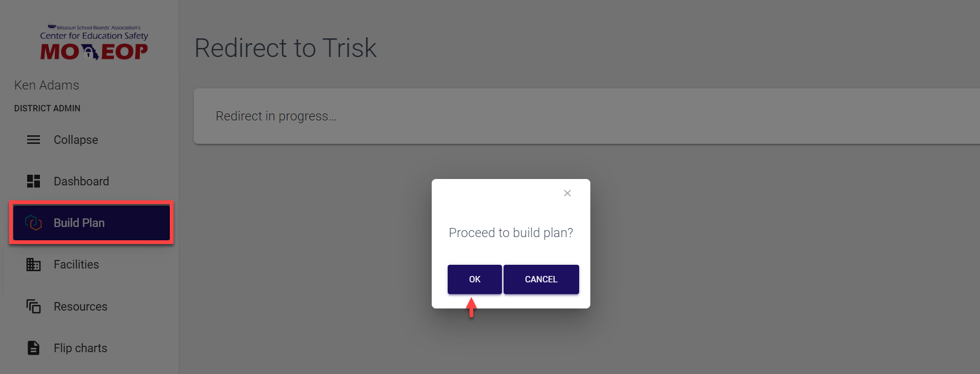Click the Ken Adams user name
980x374 pixels.
click(x=47, y=85)
